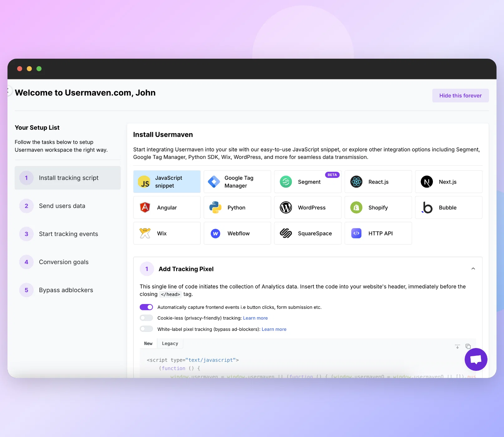
Task: Pick the Bubble logo icon
Action: pos(427,208)
